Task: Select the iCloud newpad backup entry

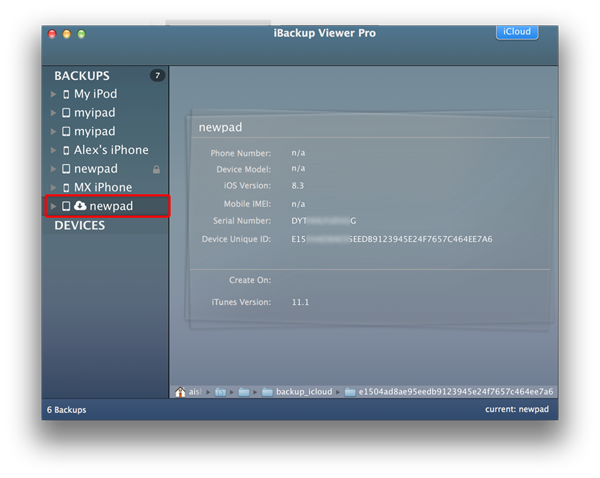Action: click(x=105, y=206)
